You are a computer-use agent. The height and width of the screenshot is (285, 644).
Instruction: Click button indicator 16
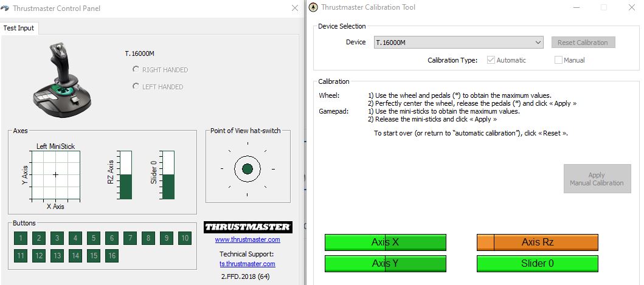point(112,256)
